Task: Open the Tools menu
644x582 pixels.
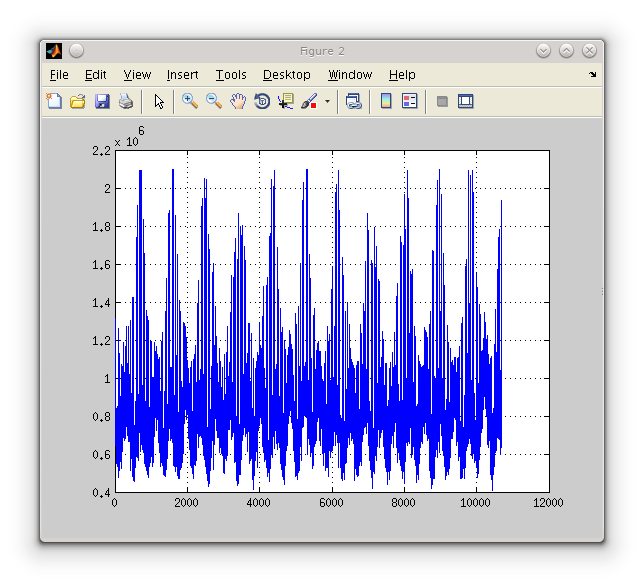Action: point(231,75)
